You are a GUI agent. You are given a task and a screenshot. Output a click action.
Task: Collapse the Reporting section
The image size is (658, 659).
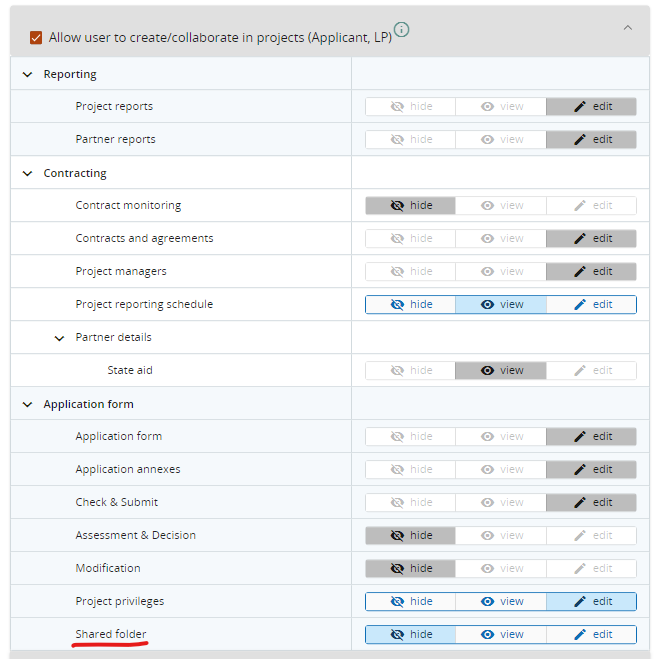[28, 75]
